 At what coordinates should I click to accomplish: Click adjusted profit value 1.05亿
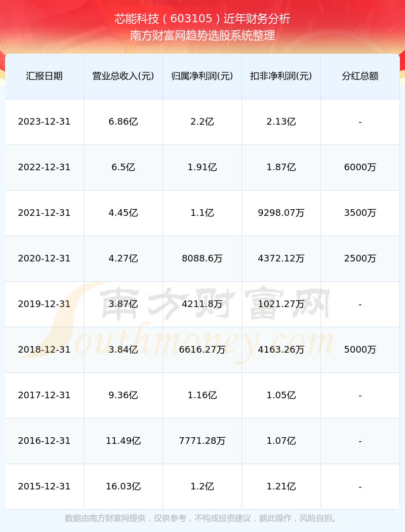pos(281,395)
